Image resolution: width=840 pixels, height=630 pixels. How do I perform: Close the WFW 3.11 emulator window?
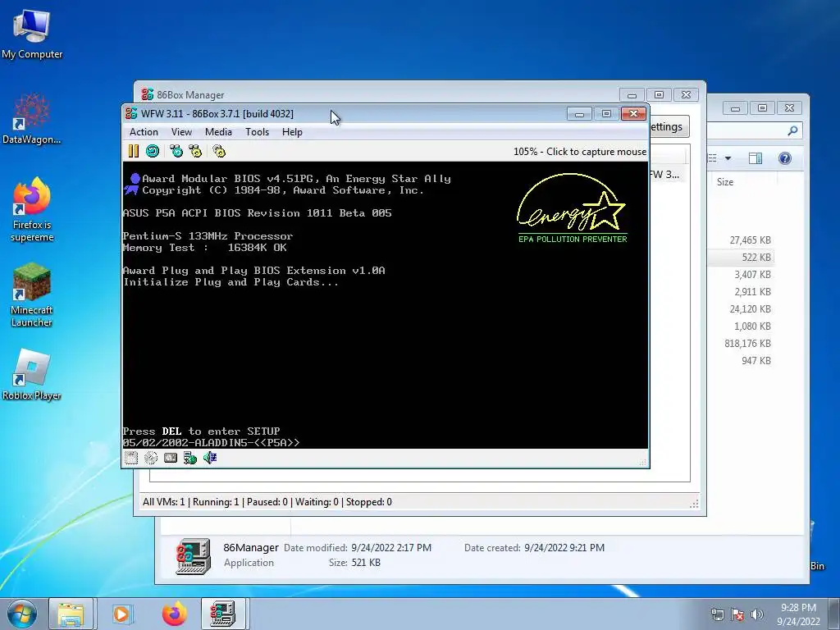(634, 113)
